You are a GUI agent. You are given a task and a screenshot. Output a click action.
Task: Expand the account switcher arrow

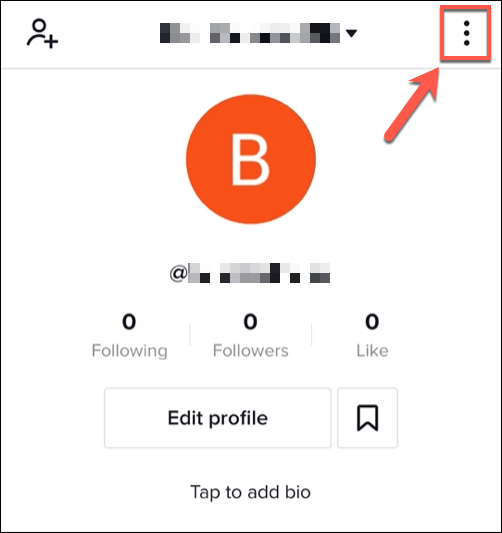(351, 33)
